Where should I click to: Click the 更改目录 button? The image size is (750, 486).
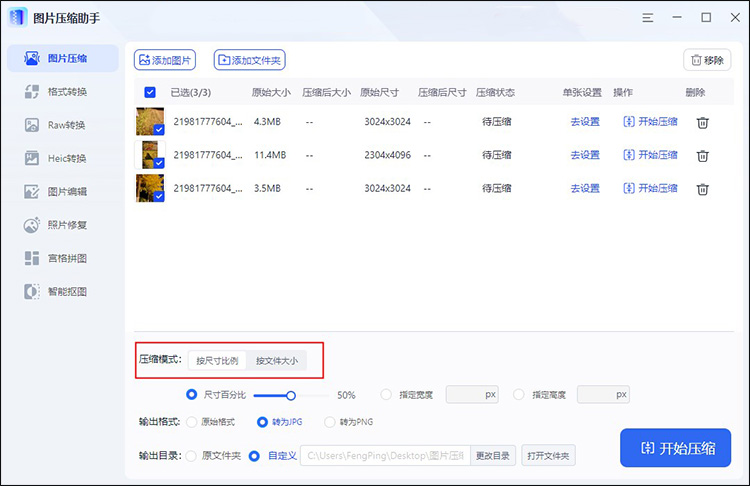(x=493, y=455)
